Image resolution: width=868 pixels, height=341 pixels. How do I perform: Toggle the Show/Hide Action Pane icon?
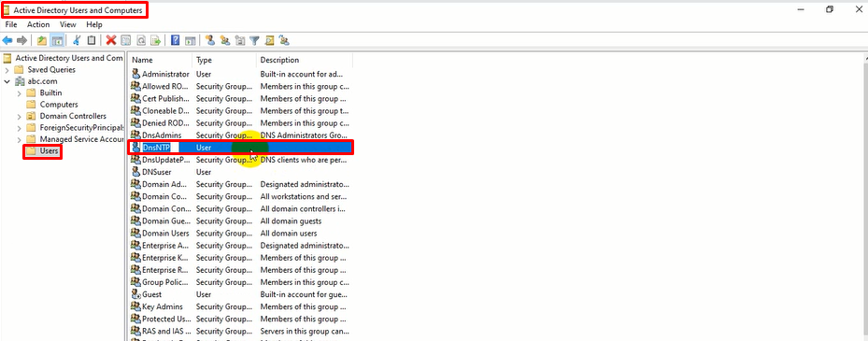190,40
